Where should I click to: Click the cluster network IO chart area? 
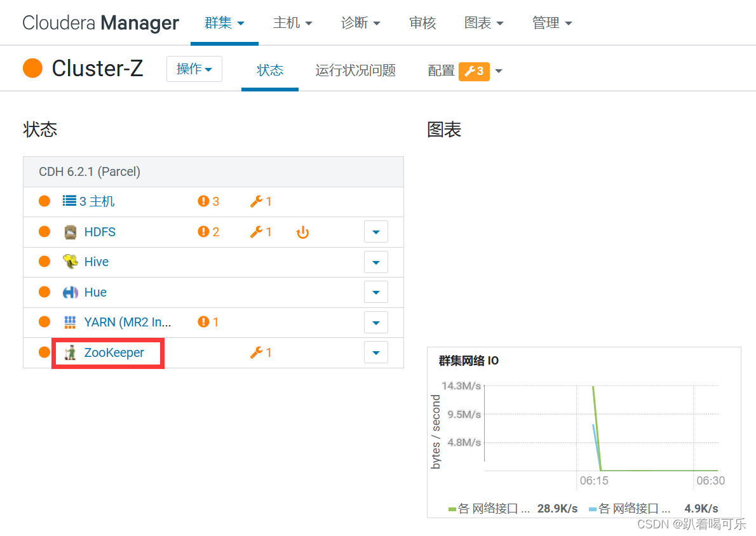click(x=601, y=428)
